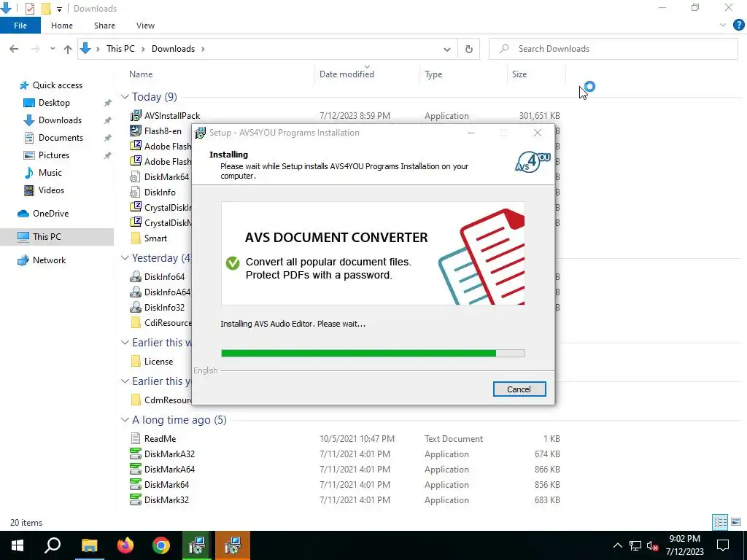The width and height of the screenshot is (747, 560).
Task: Select the Smart folder icon
Action: tap(136, 238)
